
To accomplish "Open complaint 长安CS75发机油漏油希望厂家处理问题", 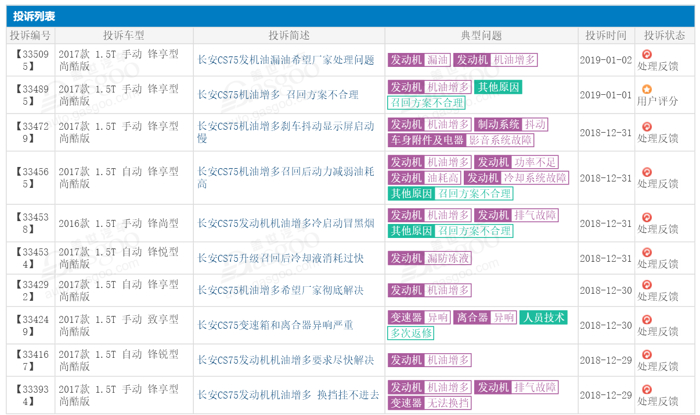I will [286, 60].
